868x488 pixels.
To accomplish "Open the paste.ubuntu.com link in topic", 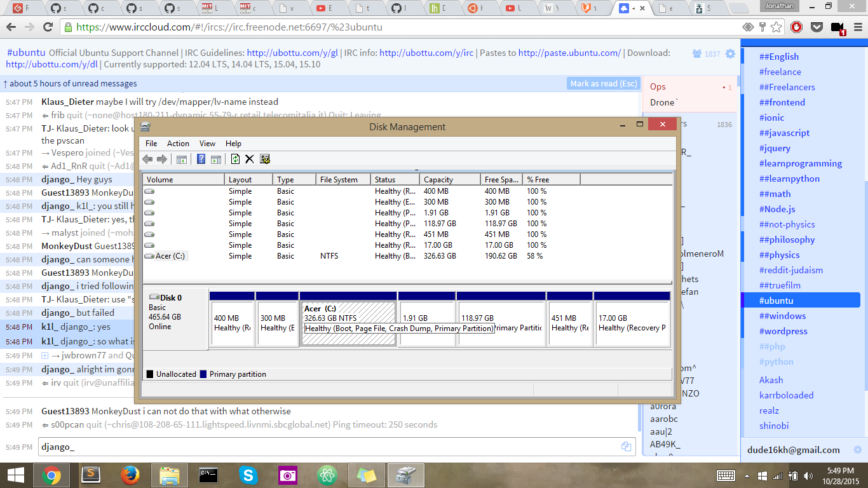I will coord(569,53).
